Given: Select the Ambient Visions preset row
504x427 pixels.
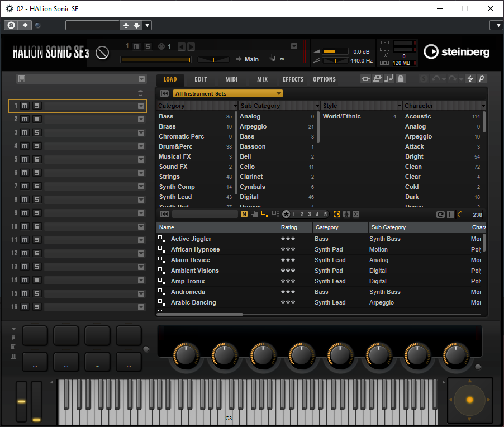Looking at the screenshot, I should pos(194,271).
